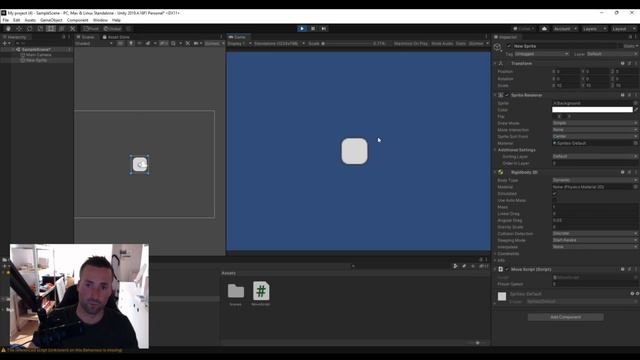Switch to the Scene tab

(86, 37)
